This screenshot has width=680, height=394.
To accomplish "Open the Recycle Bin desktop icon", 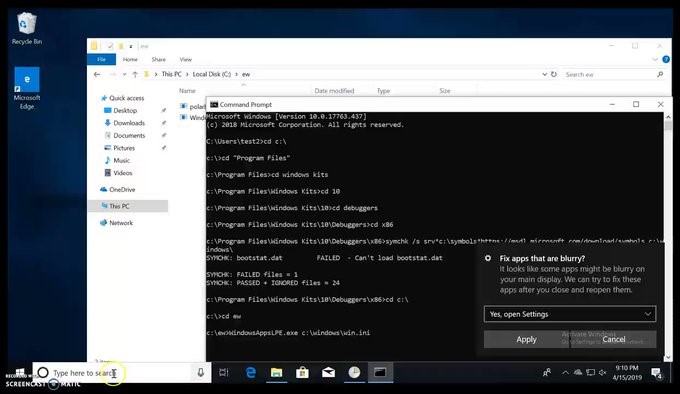I will (27, 29).
